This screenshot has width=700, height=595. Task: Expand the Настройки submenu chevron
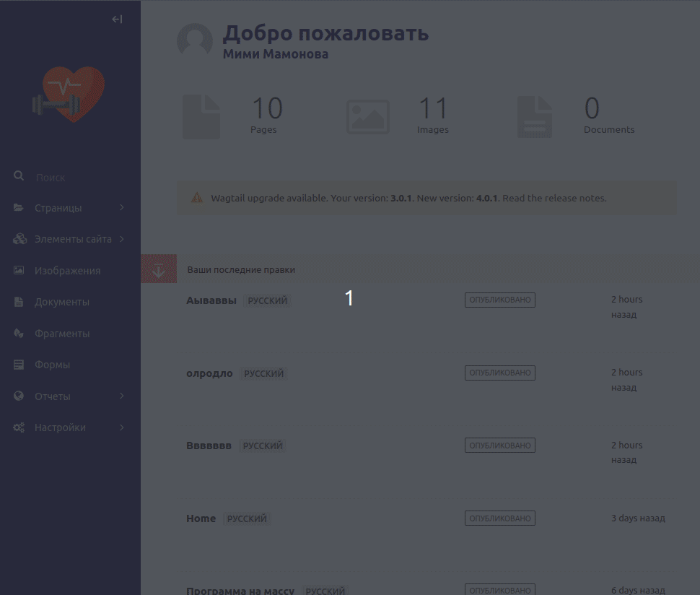point(121,427)
